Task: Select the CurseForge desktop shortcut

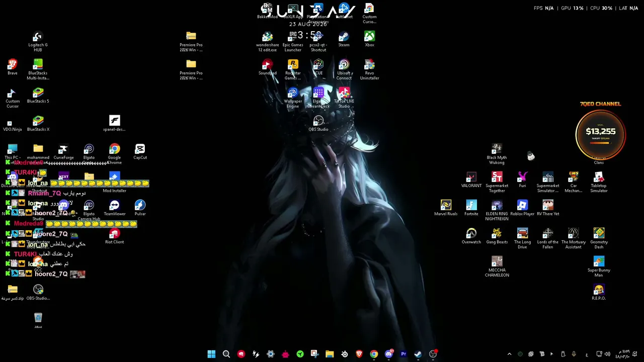Action: point(63,152)
